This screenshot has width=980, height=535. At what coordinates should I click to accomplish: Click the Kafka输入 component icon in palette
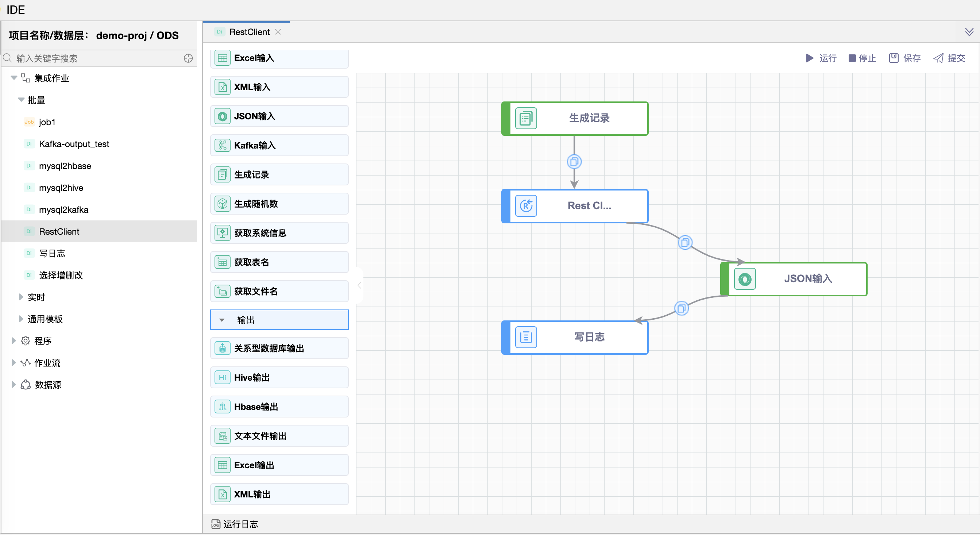[x=222, y=145]
